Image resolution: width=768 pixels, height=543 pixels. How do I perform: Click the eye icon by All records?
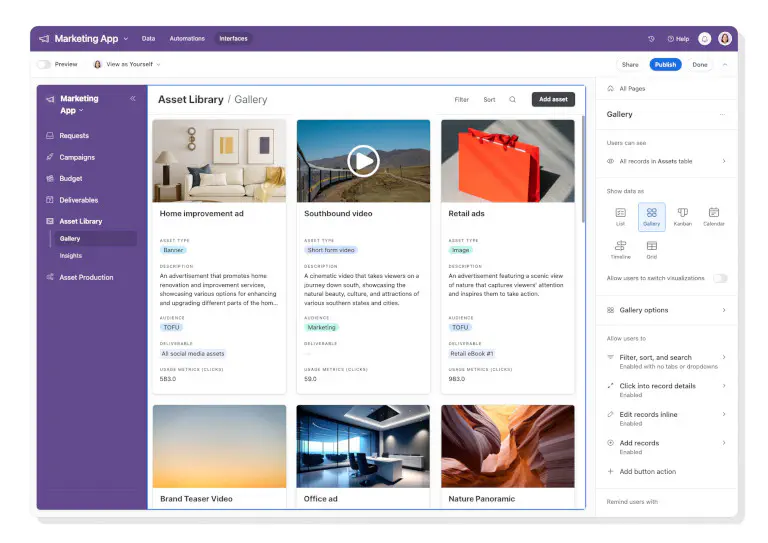pos(610,161)
